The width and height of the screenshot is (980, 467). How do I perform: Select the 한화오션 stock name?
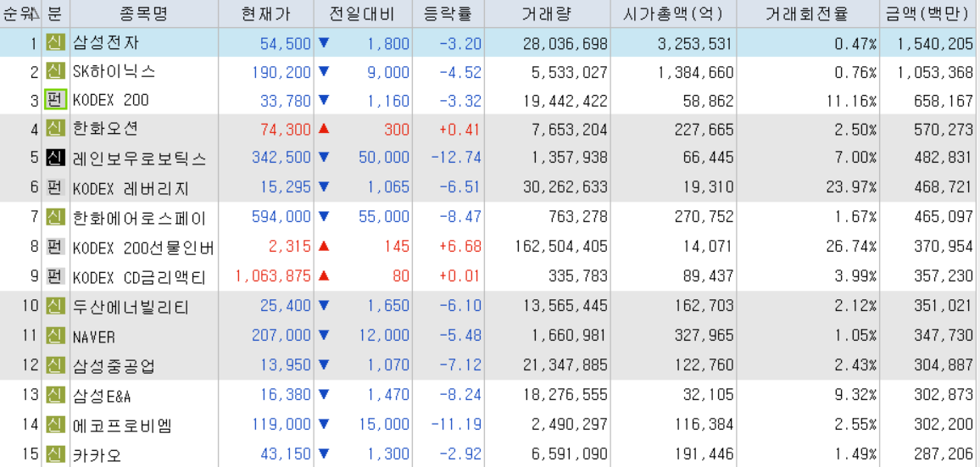106,130
